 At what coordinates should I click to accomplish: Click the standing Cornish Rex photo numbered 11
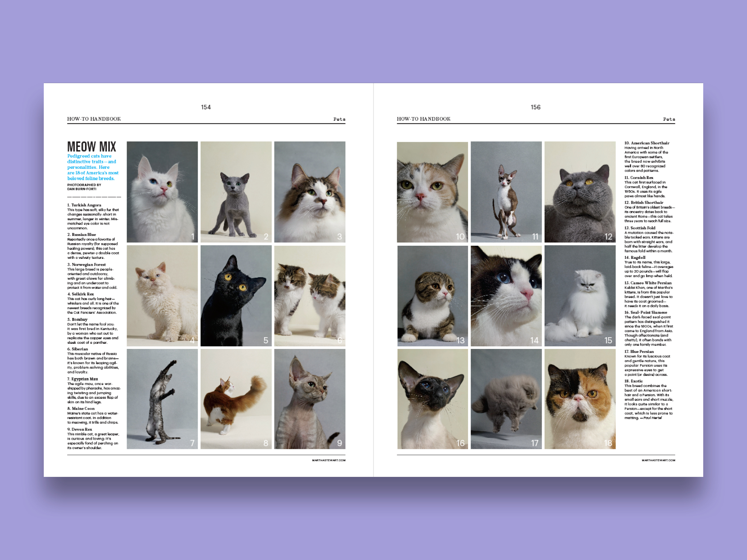tap(506, 192)
